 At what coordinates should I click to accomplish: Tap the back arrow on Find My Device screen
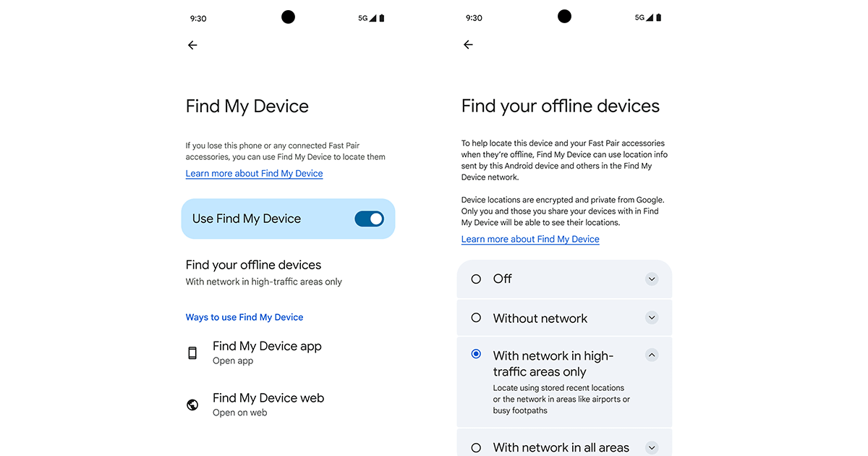tap(192, 45)
